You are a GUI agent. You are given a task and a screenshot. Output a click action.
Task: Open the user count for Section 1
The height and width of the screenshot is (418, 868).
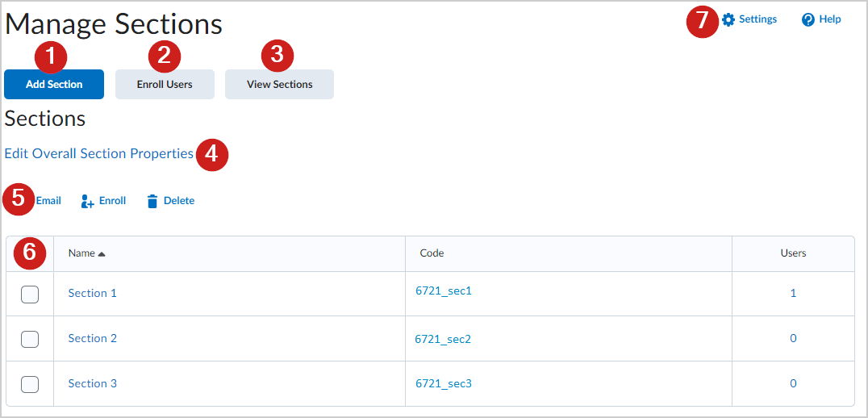(793, 293)
